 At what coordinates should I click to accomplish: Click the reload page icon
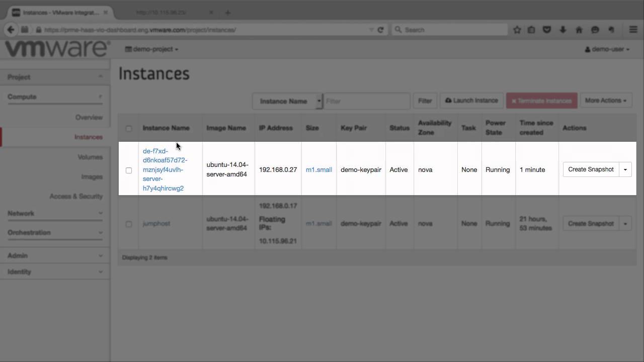click(x=380, y=30)
